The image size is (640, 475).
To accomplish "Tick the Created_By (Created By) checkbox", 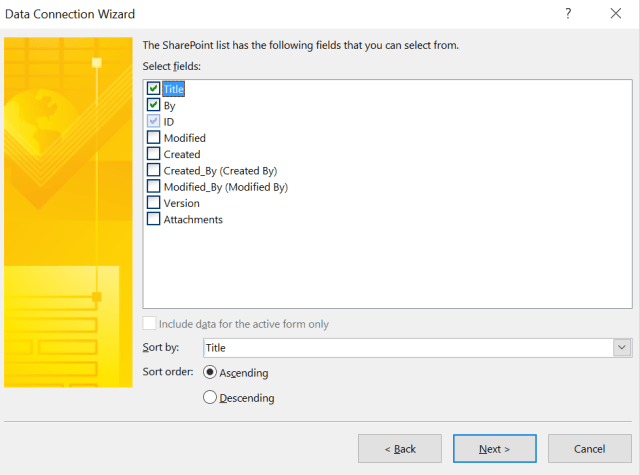I will pos(153,171).
